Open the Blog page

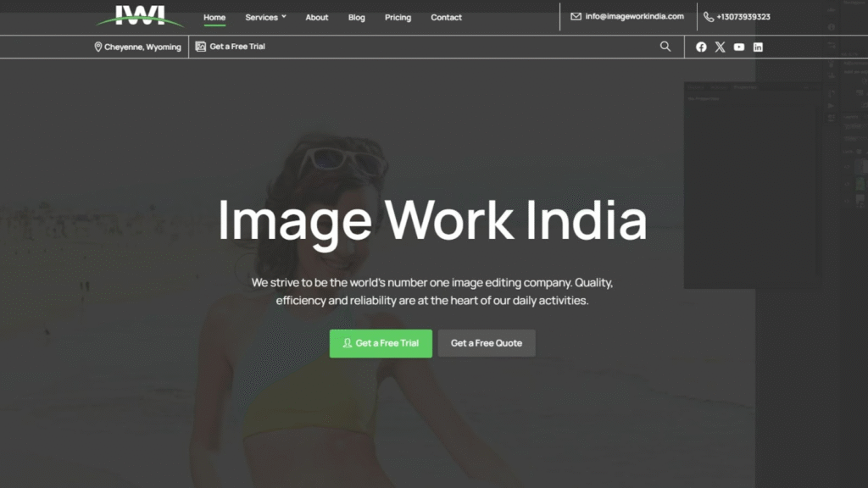[357, 17]
